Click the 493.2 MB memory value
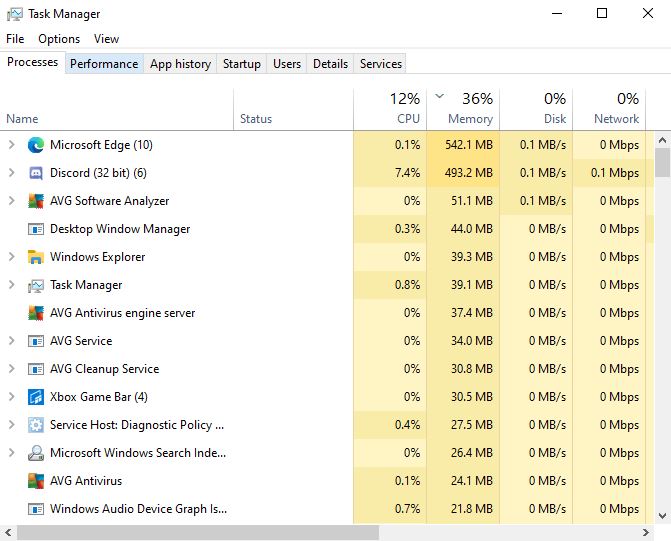This screenshot has width=671, height=541. pyautogui.click(x=469, y=173)
